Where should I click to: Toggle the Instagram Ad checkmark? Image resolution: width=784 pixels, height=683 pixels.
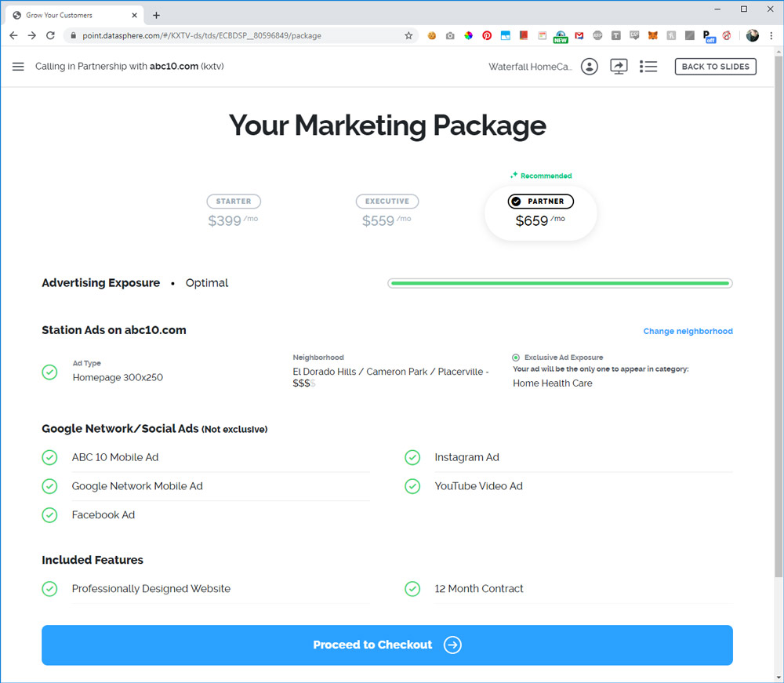point(412,457)
